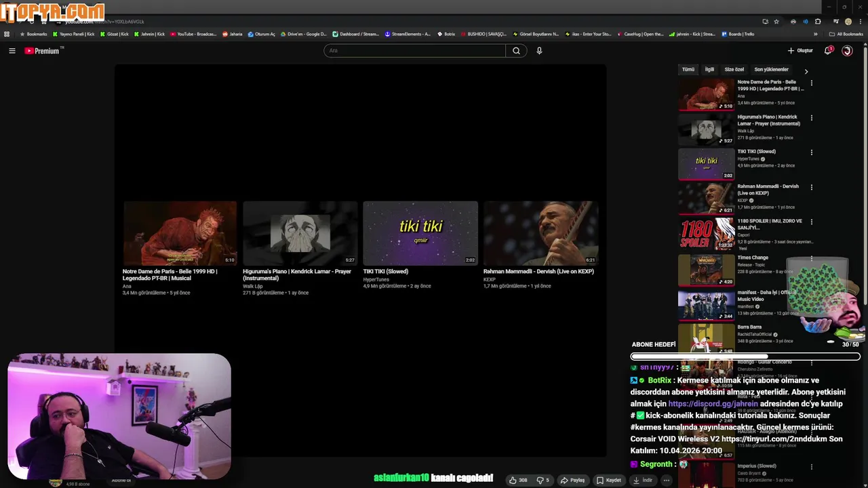Select the İlgili filter chip
The width and height of the screenshot is (868, 488).
(x=709, y=69)
